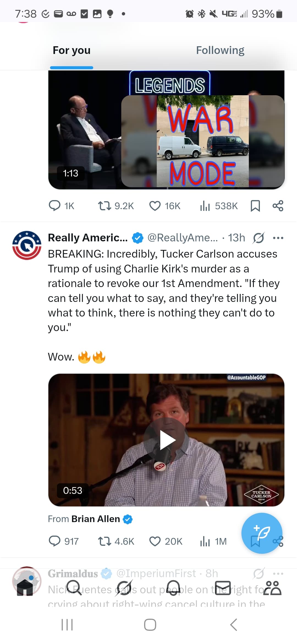Image resolution: width=297 pixels, height=644 pixels.
Task: Switch to the Following tab
Action: pos(220,50)
